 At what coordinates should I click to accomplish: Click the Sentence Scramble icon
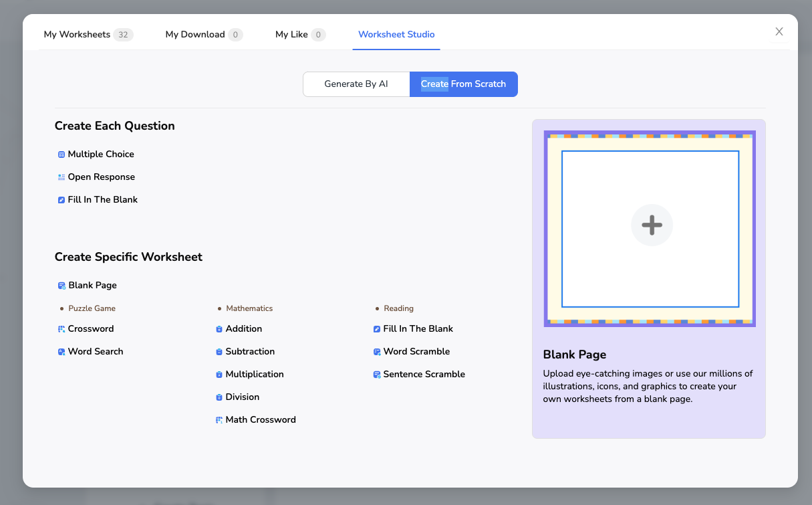click(376, 374)
